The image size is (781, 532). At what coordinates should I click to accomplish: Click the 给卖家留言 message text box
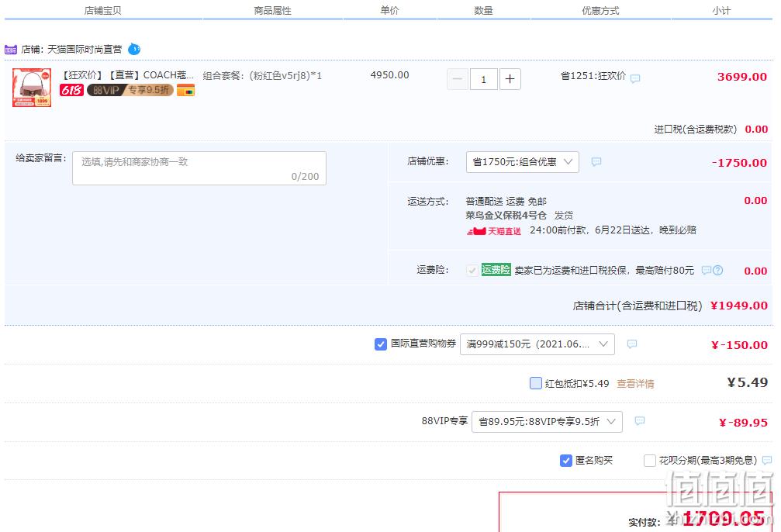coord(199,168)
